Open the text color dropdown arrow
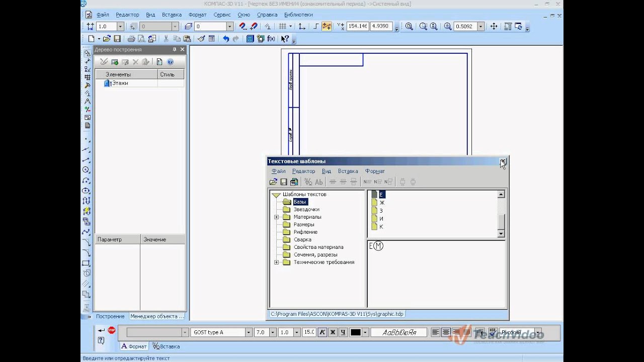 365,332
